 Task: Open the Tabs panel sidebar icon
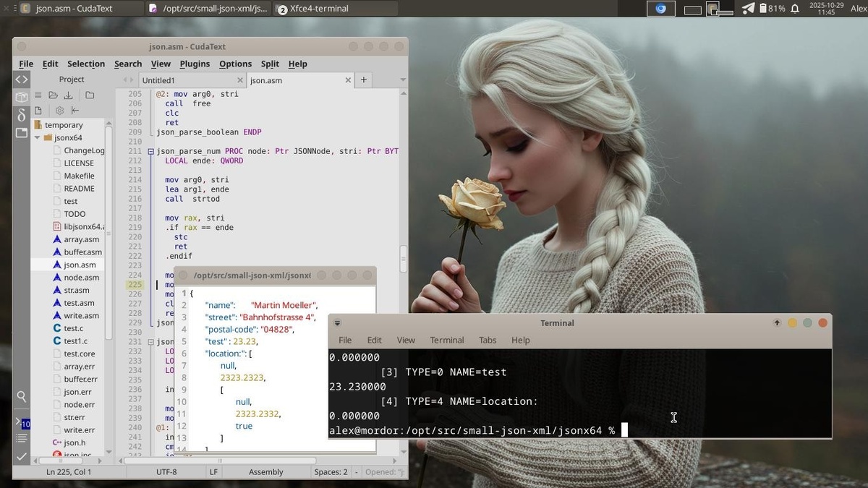pyautogui.click(x=21, y=133)
